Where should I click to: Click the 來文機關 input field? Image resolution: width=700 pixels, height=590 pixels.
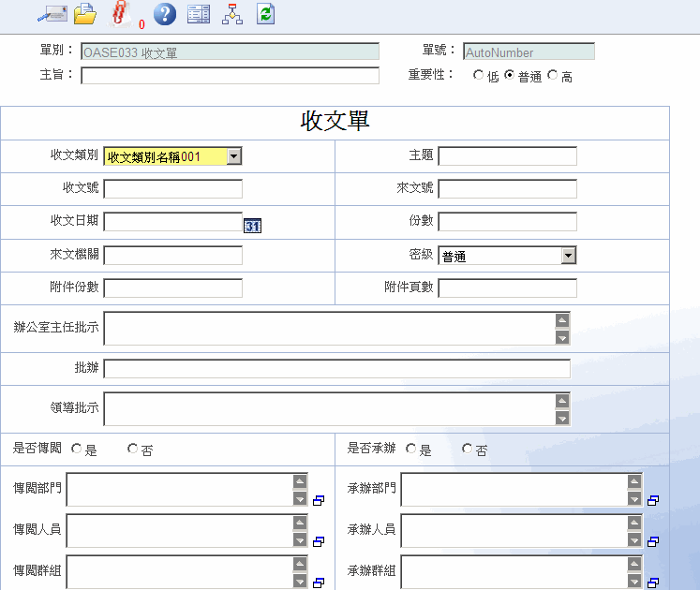tap(172, 256)
